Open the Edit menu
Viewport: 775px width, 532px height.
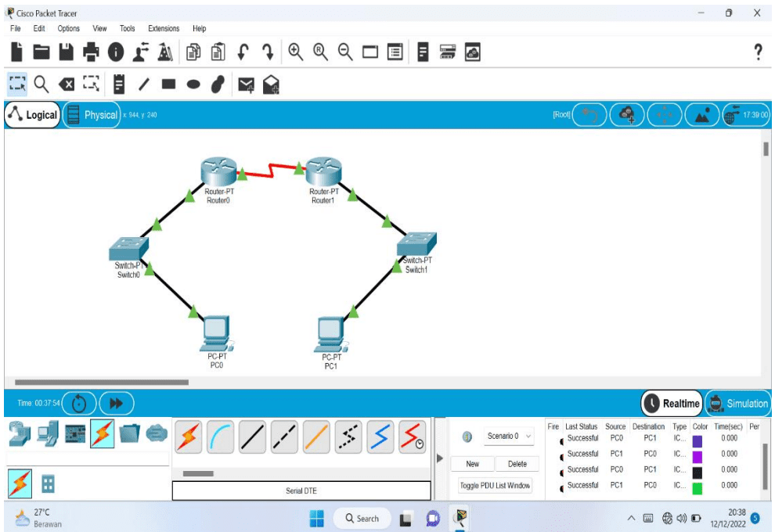pos(39,29)
